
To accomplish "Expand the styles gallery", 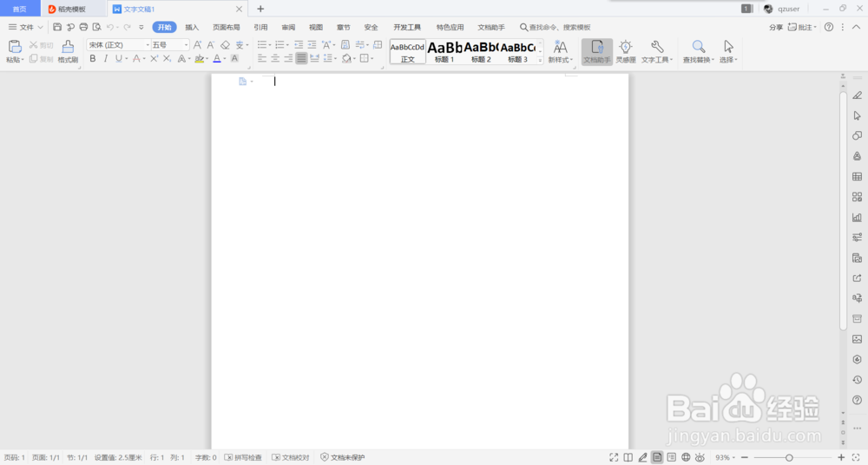I will (540, 61).
